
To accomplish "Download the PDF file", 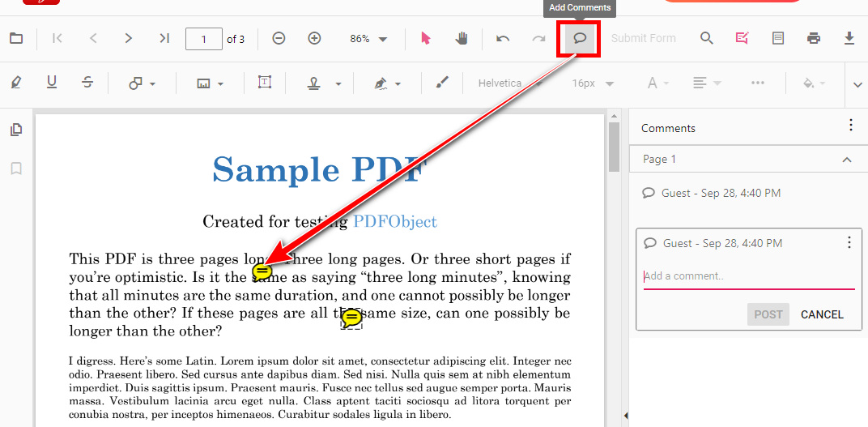I will tap(849, 38).
